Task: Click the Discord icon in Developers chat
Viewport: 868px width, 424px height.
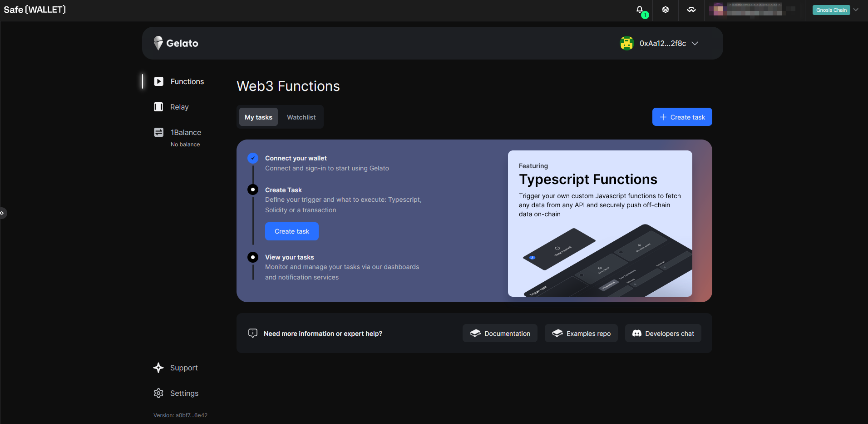Action: [637, 333]
